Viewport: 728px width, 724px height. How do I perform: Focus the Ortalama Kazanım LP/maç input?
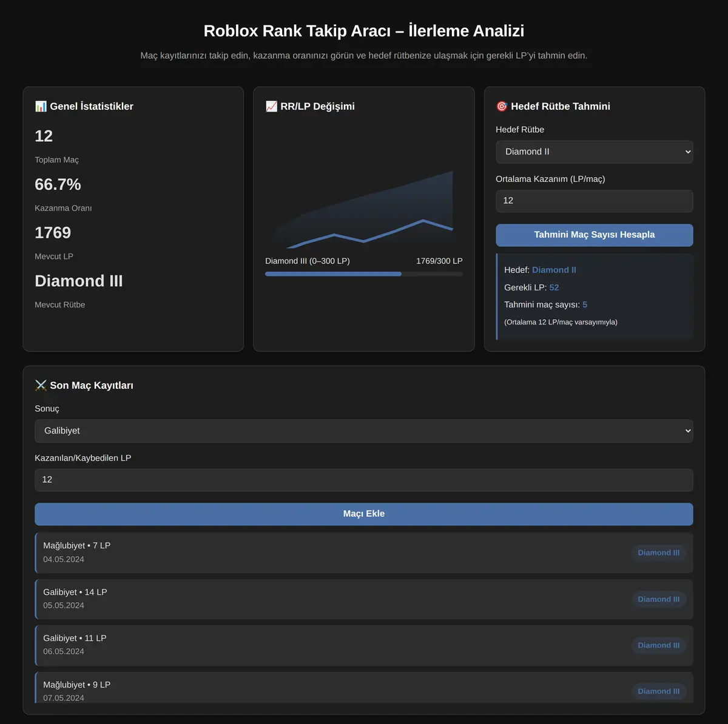point(595,201)
